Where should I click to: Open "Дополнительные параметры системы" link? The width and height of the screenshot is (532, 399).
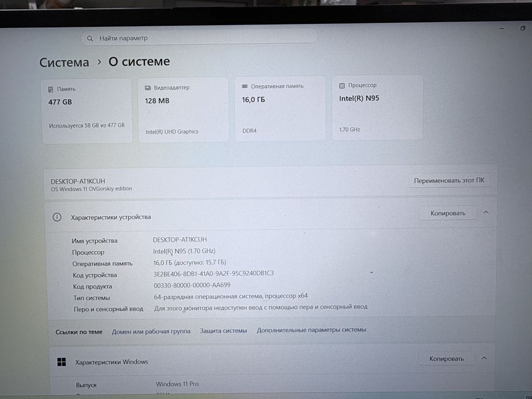coord(311,330)
